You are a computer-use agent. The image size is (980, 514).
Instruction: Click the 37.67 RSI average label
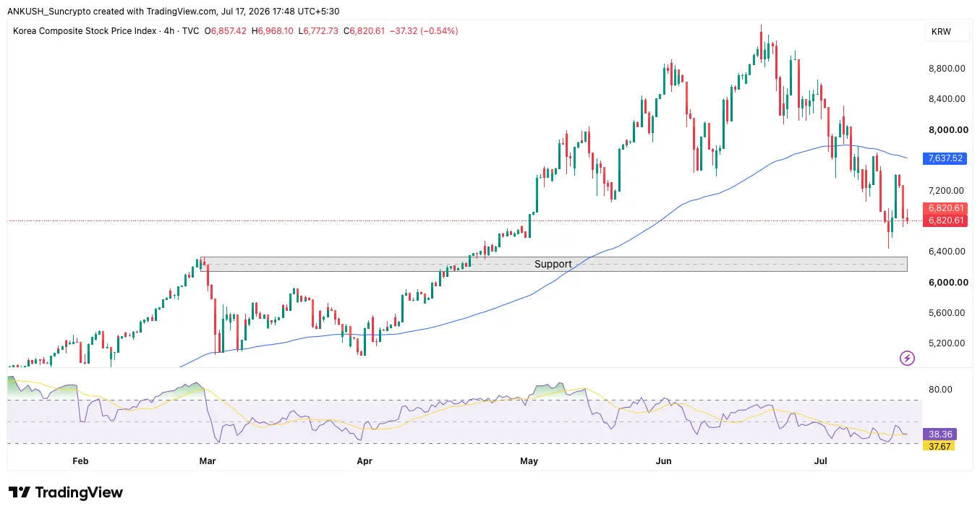tap(939, 446)
